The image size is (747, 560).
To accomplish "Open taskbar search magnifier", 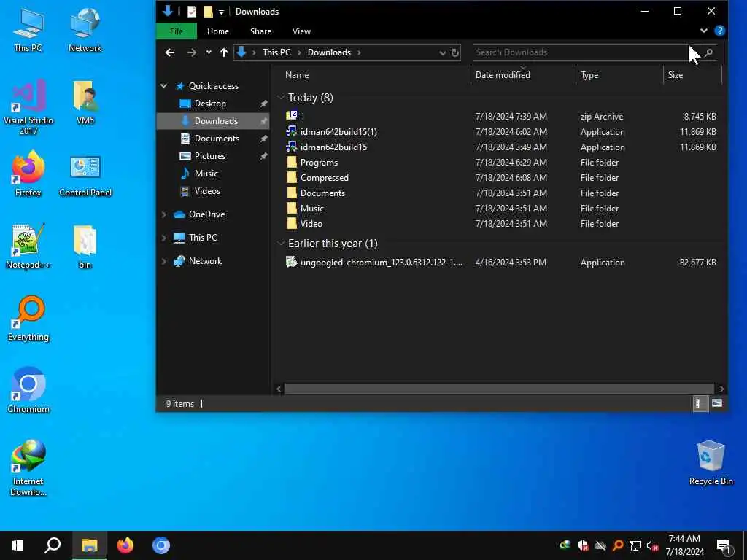I will click(x=53, y=545).
